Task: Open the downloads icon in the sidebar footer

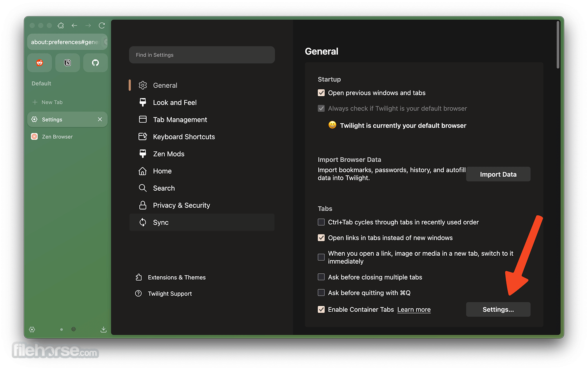Action: (103, 330)
